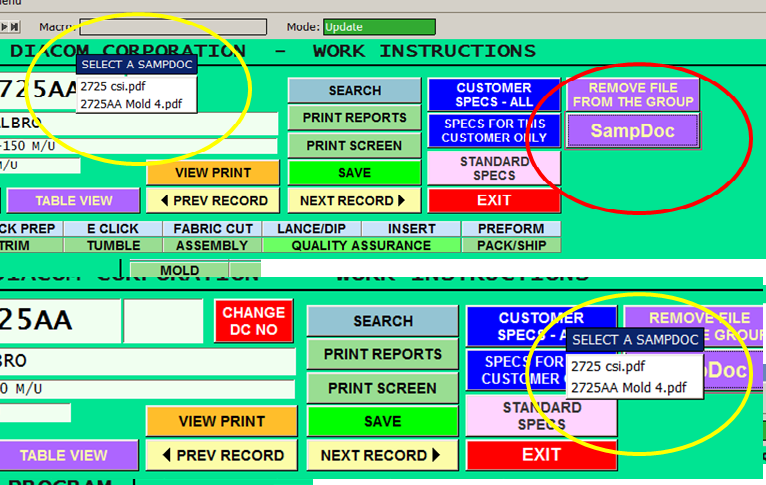Viewport: 766px width, 485px height.
Task: Click the red EXIT button in the lower form
Action: (x=541, y=455)
